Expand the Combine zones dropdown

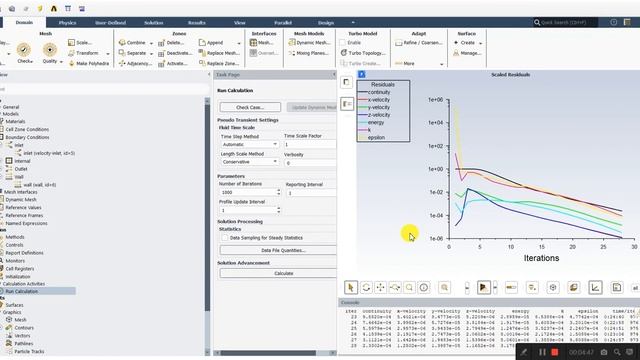151,43
